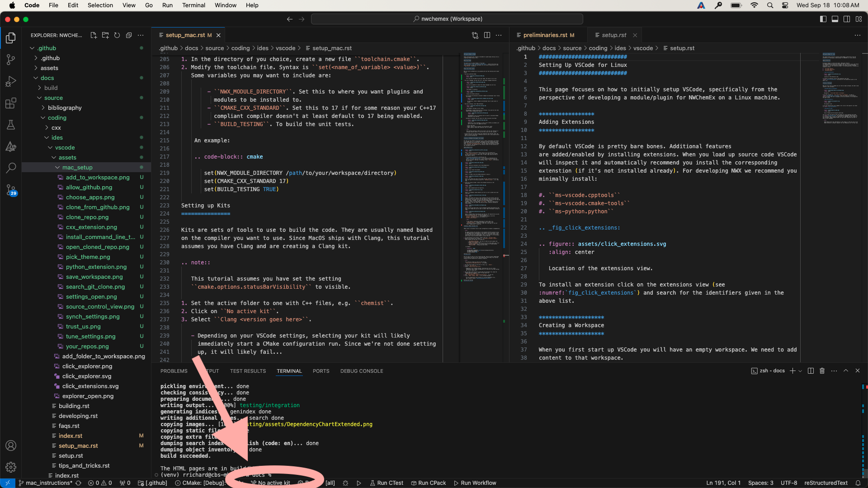Open the Extensions view icon
Viewport: 868px width, 488px height.
pyautogui.click(x=11, y=103)
